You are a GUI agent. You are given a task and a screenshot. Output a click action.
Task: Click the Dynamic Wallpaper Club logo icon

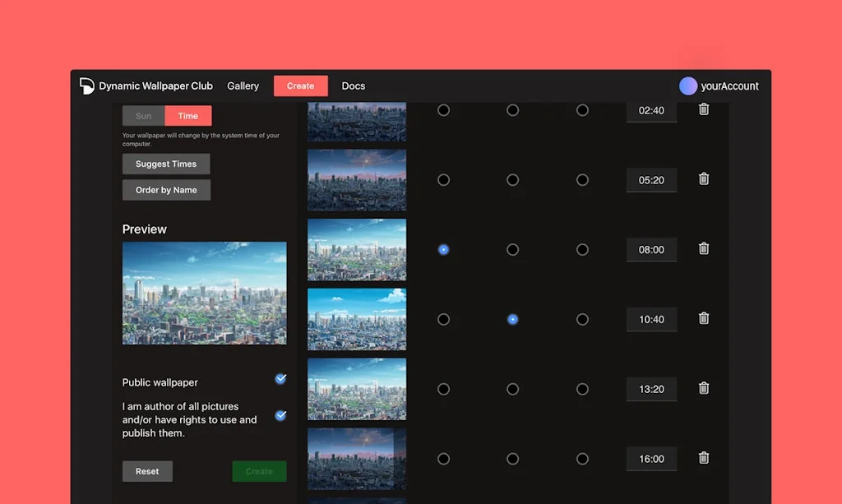[x=87, y=86]
